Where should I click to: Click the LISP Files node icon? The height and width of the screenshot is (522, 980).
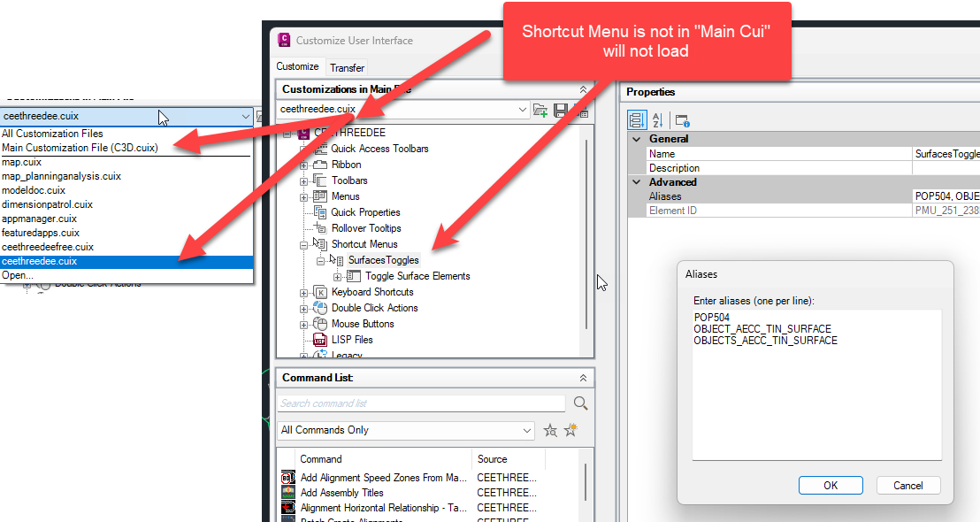[x=320, y=340]
